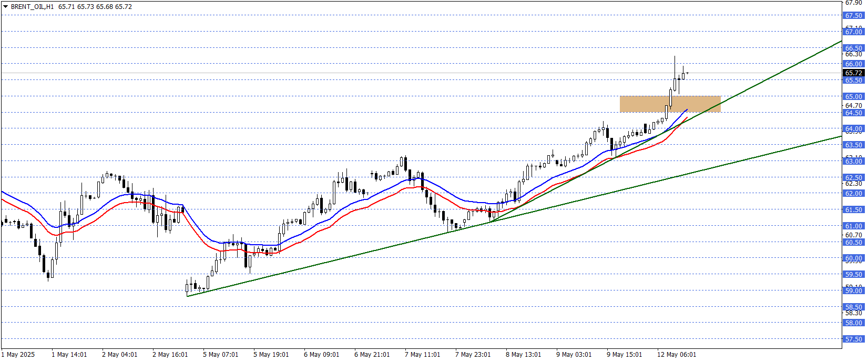Click the 62.50 price level label
Image resolution: width=868 pixels, height=361 pixels.
tap(853, 177)
